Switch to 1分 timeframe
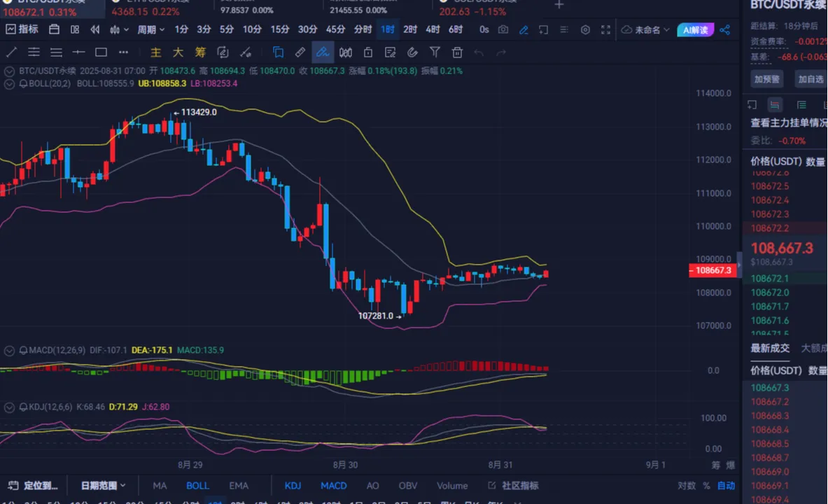The width and height of the screenshot is (828, 504). [x=181, y=29]
